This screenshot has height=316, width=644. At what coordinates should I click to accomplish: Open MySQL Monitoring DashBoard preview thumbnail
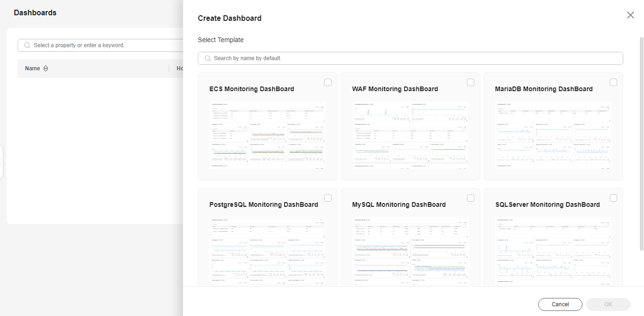[411, 251]
